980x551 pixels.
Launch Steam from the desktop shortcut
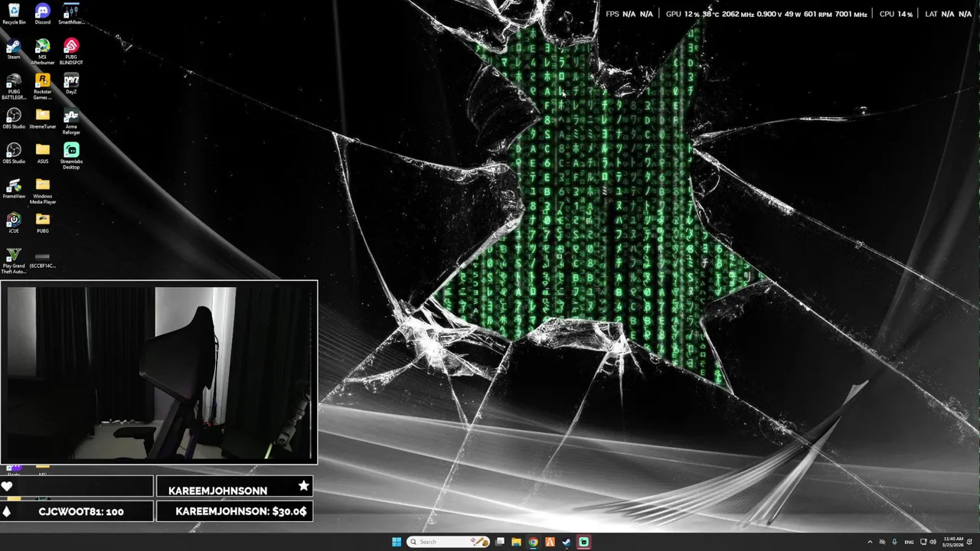(14, 50)
